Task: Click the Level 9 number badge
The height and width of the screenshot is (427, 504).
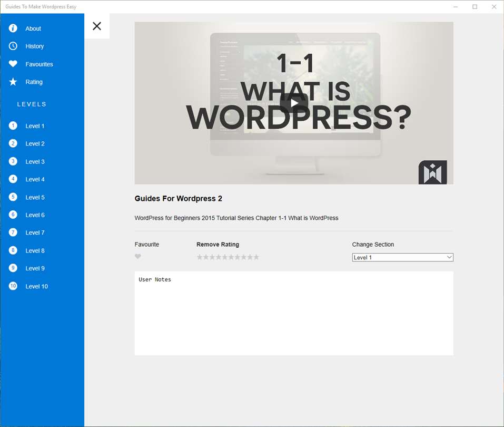Action: pyautogui.click(x=13, y=268)
